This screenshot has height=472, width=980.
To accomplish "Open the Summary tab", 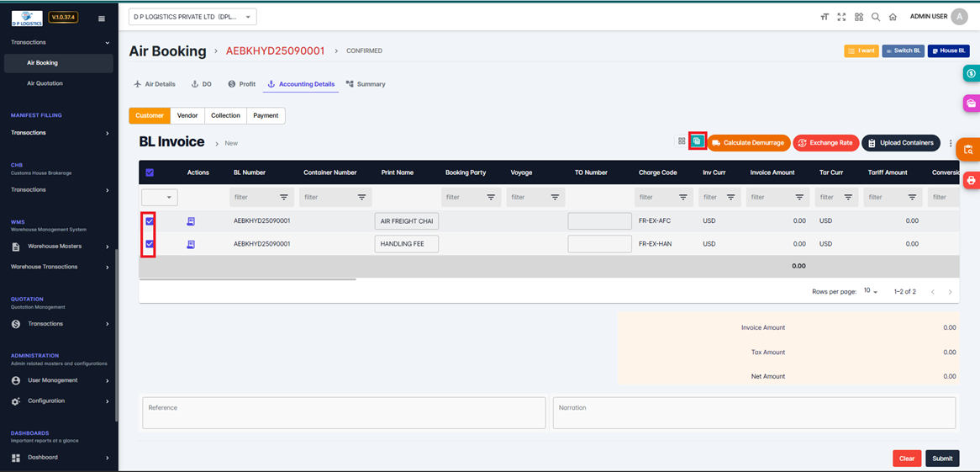I will pyautogui.click(x=366, y=84).
